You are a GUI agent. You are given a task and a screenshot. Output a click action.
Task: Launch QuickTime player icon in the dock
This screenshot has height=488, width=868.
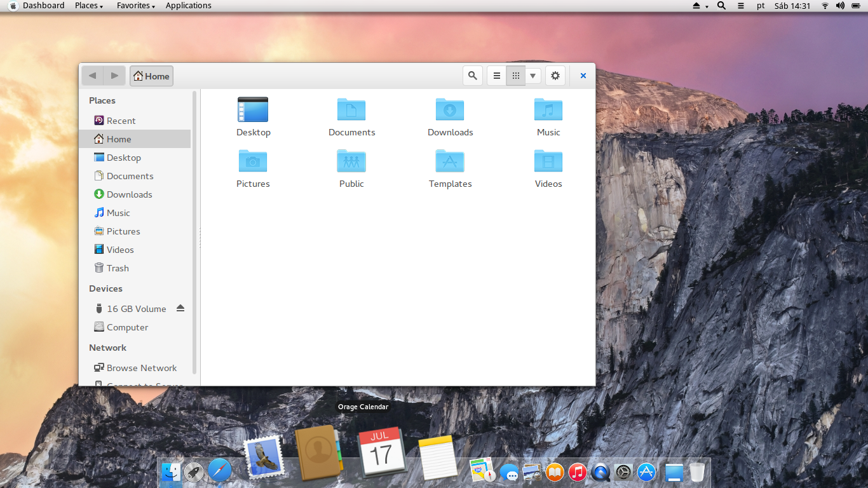(600, 472)
